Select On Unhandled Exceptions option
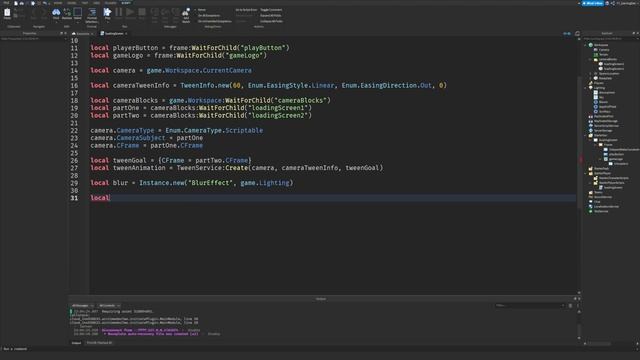The width and height of the screenshot is (640, 360). pos(215,21)
